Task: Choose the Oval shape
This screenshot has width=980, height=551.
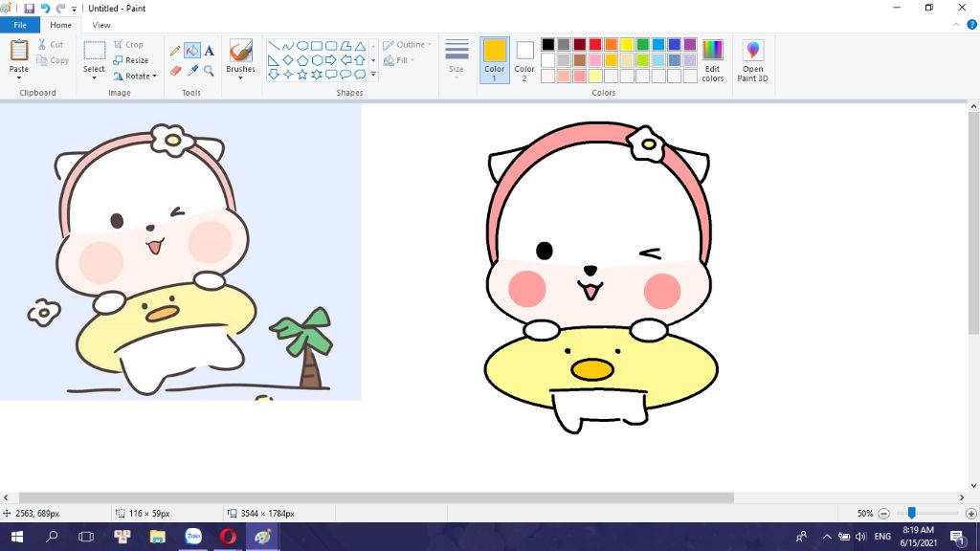Action: (x=301, y=46)
